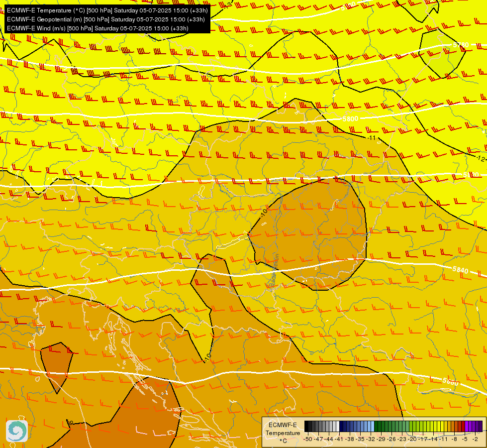This screenshot has width=487, height=448.
Task: Click the swirl weather logo icon
Action: click(17, 431)
